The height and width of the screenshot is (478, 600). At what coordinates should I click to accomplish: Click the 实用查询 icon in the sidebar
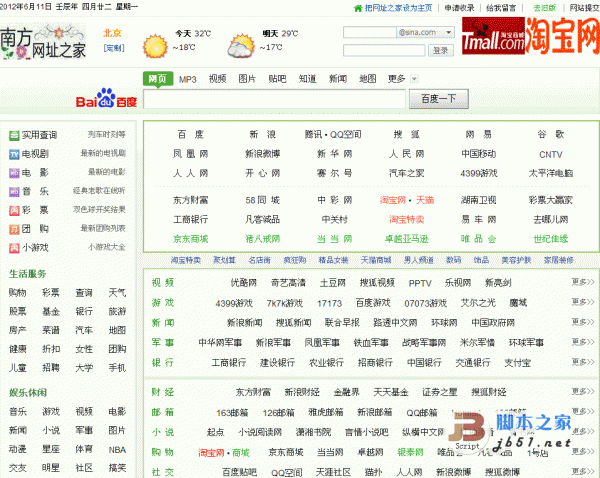[14, 135]
